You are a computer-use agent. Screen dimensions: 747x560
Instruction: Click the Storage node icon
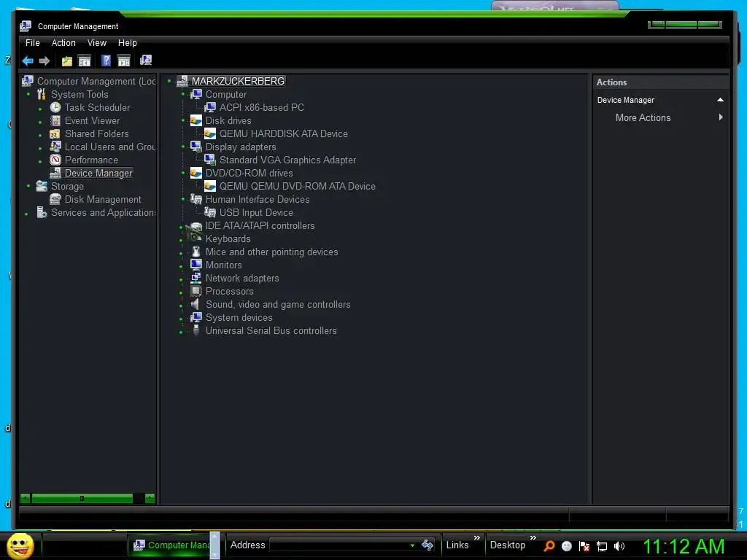tap(42, 186)
